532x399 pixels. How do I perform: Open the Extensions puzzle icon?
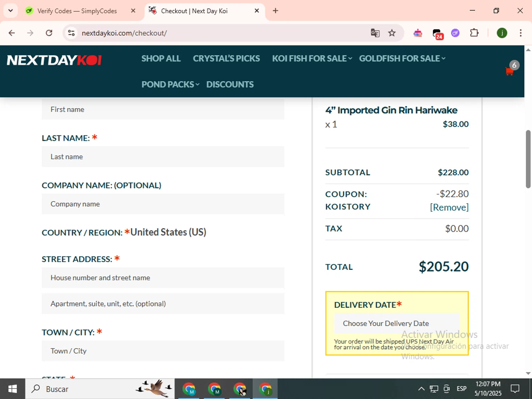coord(474,33)
